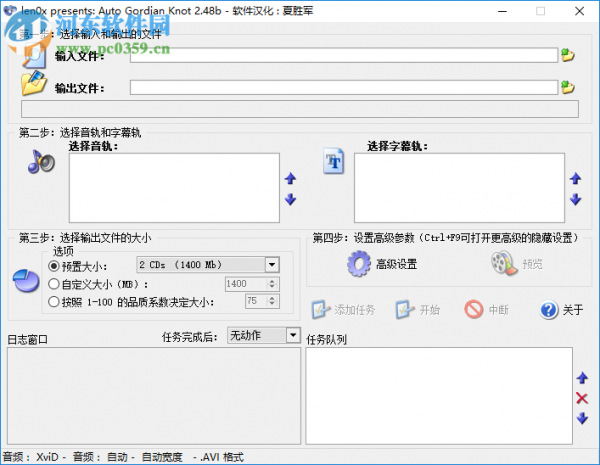600x465 pixels.
Task: Click inside the 任务队列 list area
Action: (439, 396)
